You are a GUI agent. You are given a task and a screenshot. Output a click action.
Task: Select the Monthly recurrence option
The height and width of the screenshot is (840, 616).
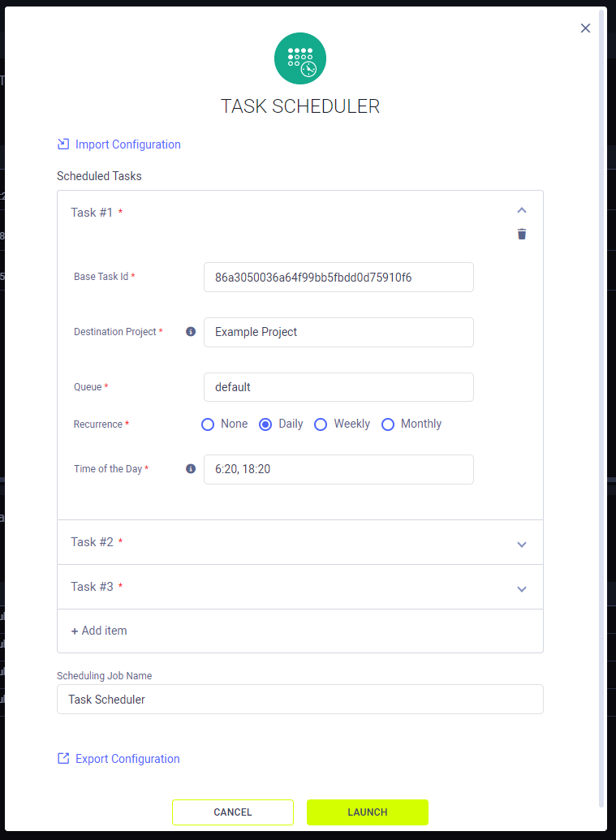[388, 424]
